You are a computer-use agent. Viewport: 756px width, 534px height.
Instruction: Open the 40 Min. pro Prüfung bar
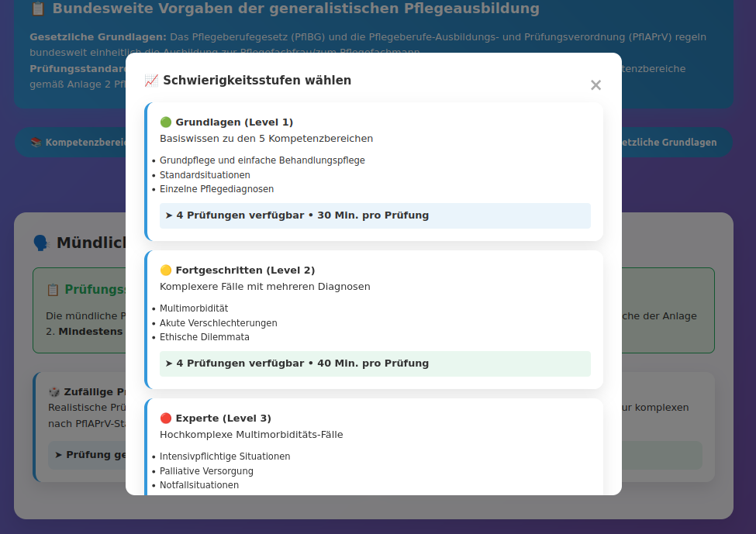[375, 363]
